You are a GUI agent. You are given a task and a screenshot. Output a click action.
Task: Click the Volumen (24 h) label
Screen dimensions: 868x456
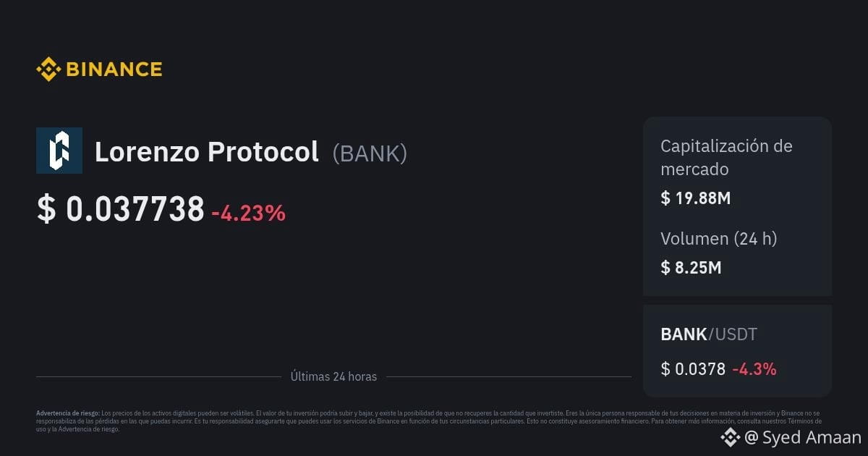click(x=719, y=239)
